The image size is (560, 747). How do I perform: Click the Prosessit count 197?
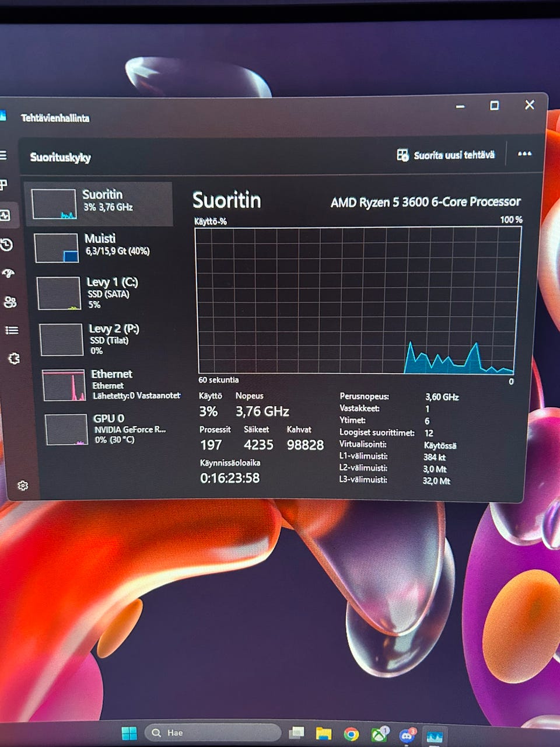tap(211, 445)
